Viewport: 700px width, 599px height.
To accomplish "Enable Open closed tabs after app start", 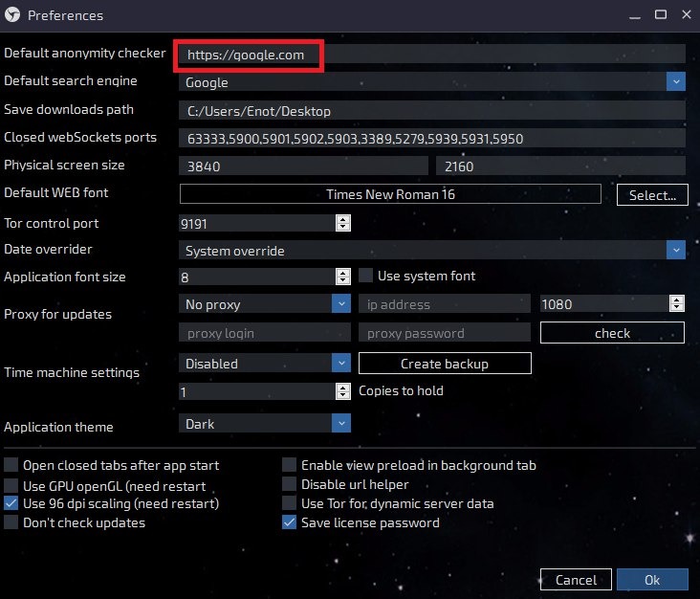I will [11, 464].
